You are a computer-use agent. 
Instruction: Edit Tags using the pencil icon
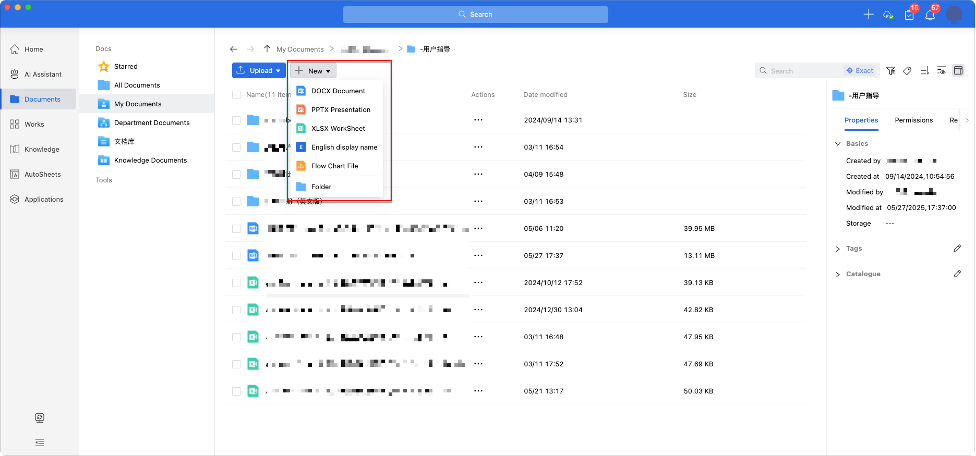(x=957, y=248)
